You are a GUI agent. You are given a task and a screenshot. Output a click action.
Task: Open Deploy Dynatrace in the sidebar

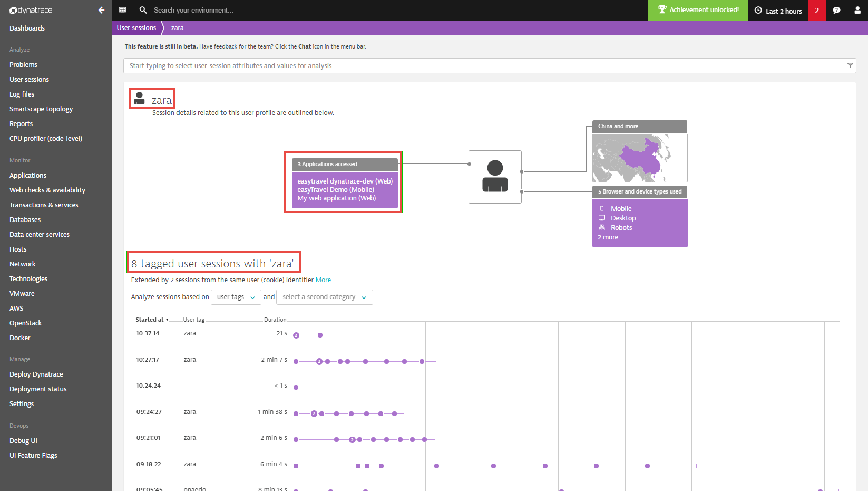coord(36,374)
